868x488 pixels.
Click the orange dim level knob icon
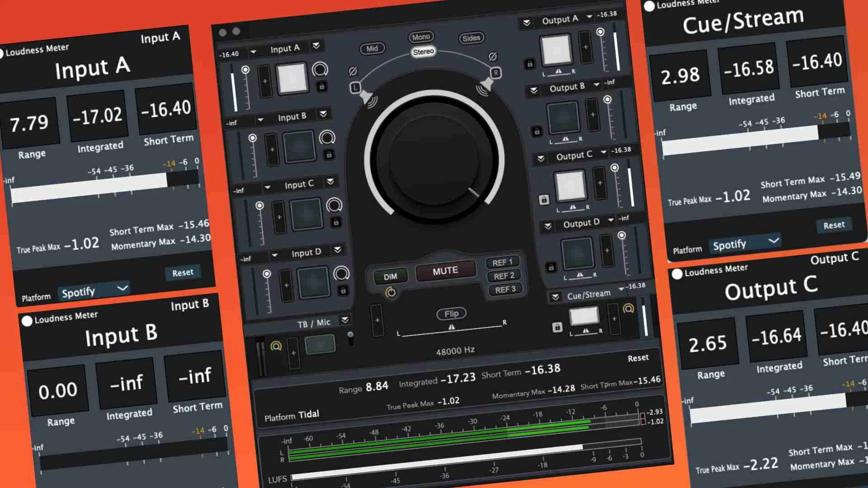391,293
